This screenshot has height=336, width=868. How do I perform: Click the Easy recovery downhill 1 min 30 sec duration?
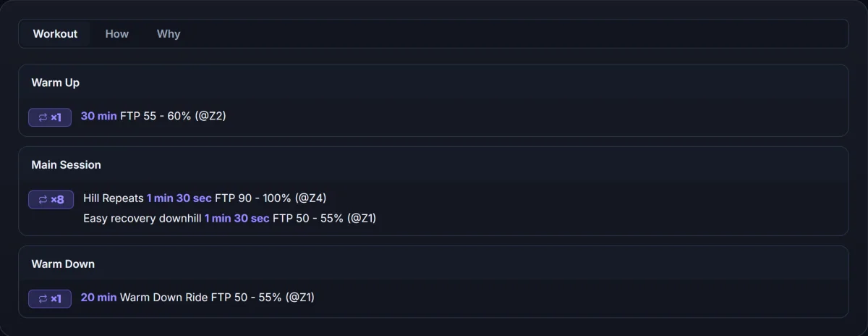click(237, 218)
